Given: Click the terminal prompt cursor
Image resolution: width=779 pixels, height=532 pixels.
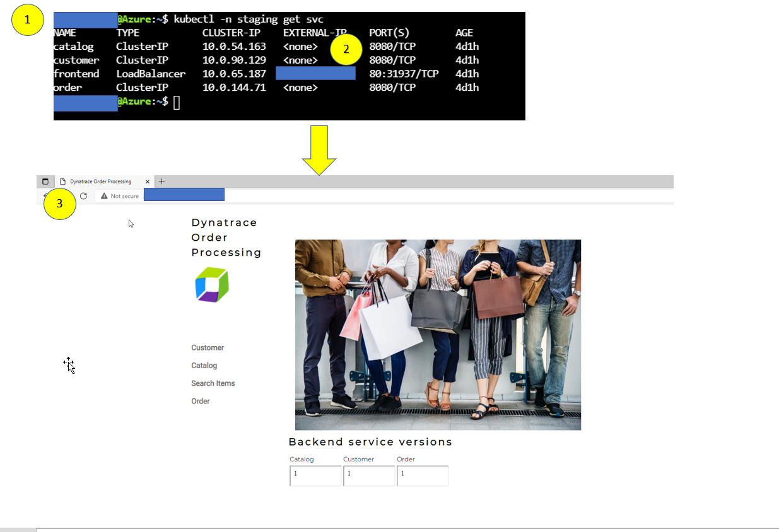Looking at the screenshot, I should (177, 102).
